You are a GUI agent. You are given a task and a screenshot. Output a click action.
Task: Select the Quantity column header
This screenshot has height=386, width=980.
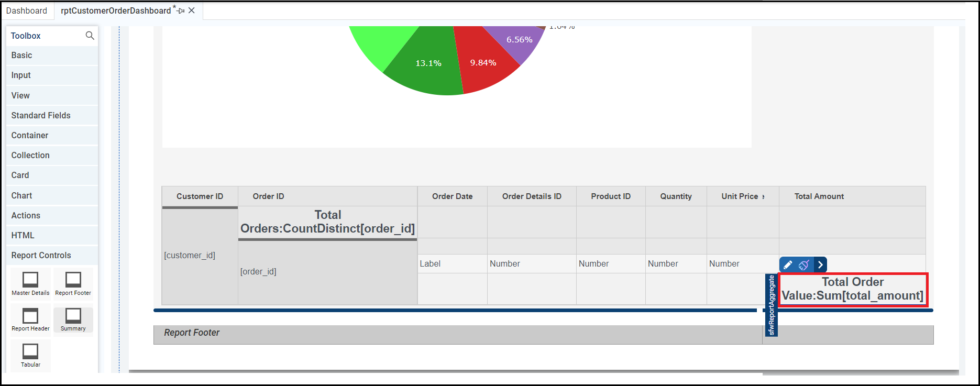coord(676,196)
